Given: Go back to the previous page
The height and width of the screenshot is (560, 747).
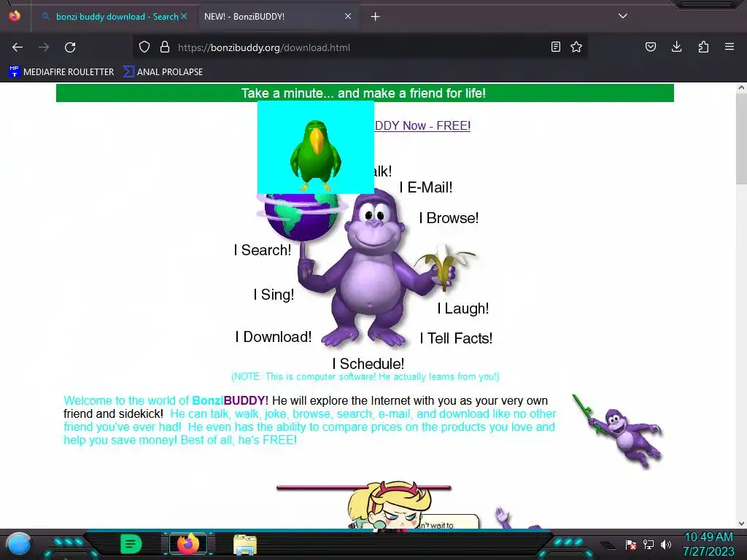Looking at the screenshot, I should [18, 47].
